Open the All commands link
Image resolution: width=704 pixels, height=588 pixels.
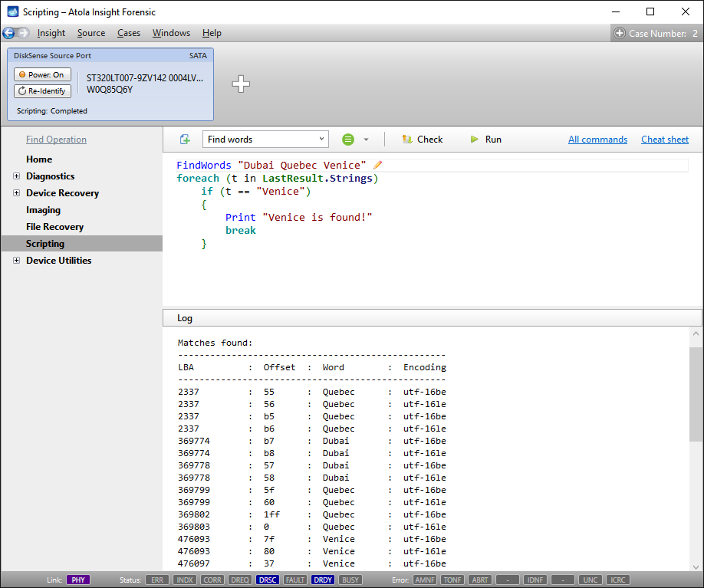coord(597,140)
